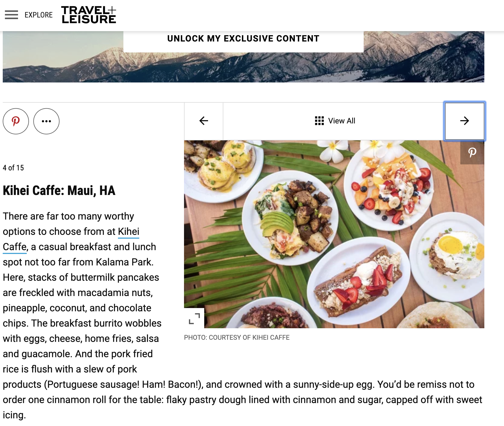Click the mountain banner image
The image size is (504, 426).
tap(243, 57)
